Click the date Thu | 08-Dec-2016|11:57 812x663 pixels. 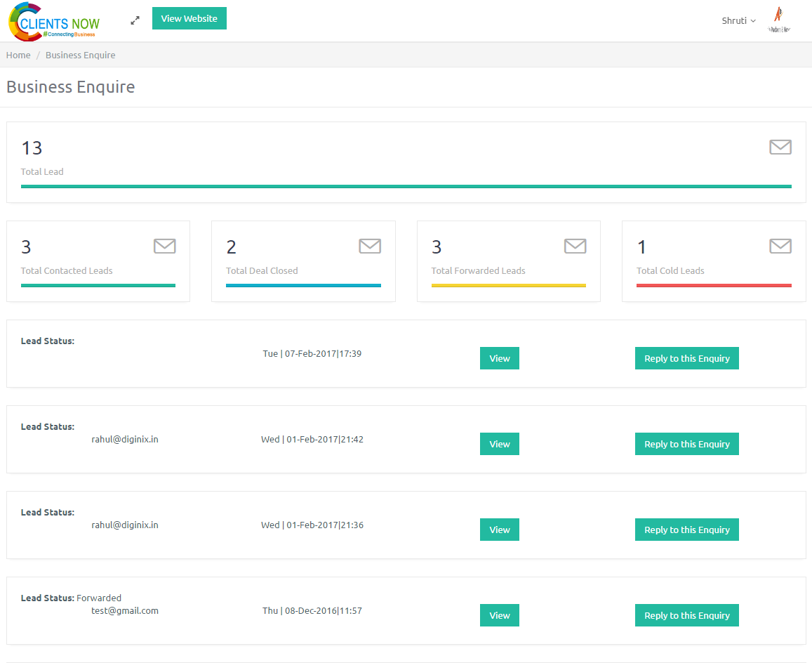[312, 610]
